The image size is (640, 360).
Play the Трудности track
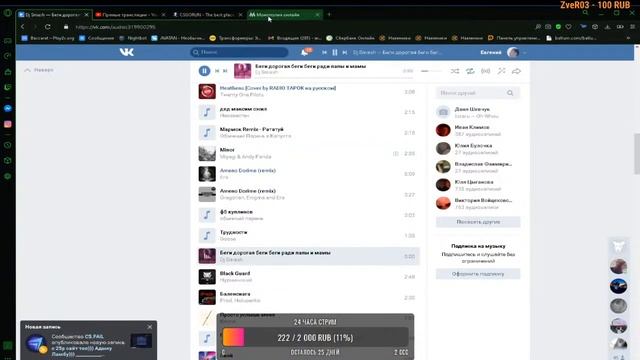pyautogui.click(x=309, y=236)
